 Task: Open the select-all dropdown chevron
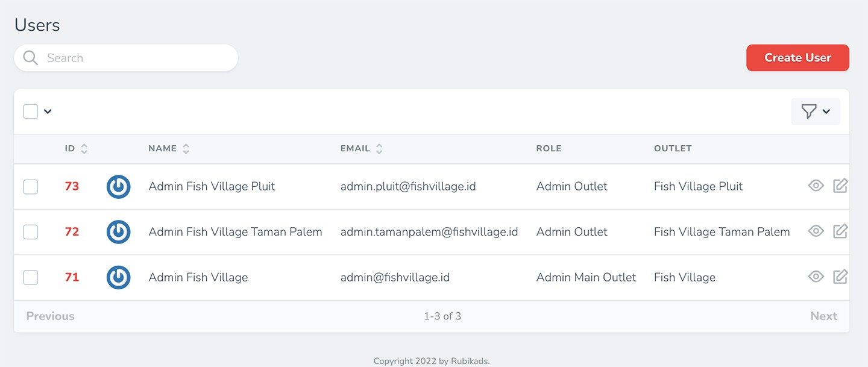[x=48, y=111]
